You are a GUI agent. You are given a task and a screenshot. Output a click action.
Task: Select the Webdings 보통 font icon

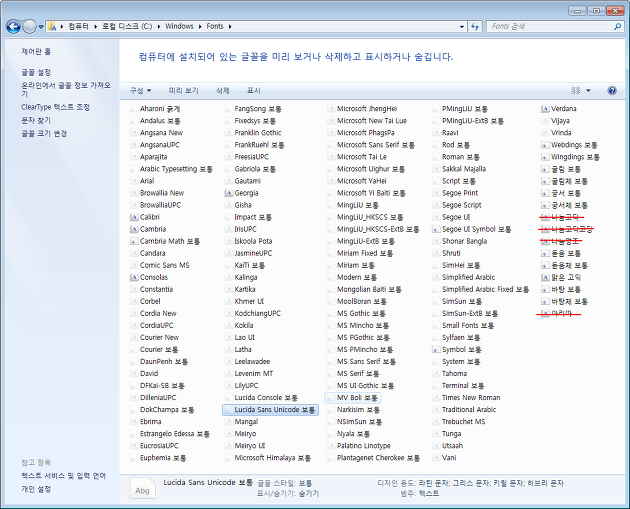(545, 145)
